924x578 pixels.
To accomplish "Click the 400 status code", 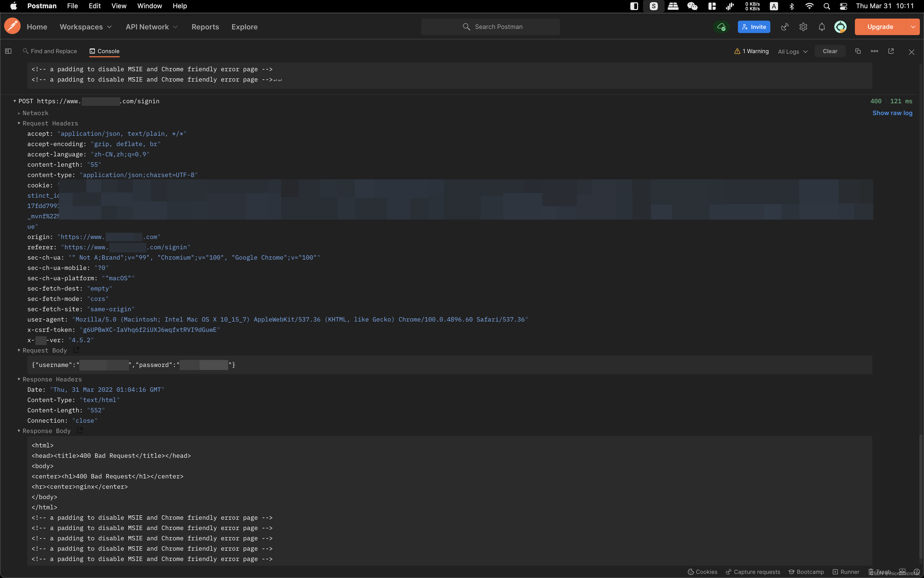I will coord(876,101).
